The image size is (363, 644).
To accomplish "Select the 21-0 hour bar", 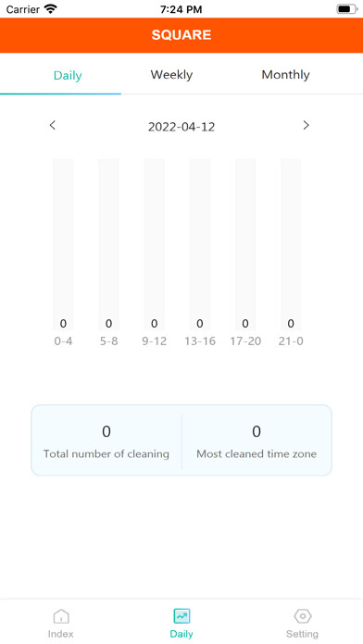I will 291,245.
